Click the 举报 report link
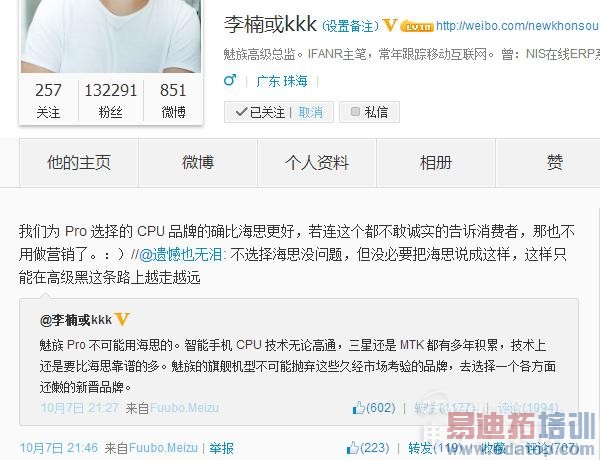 point(222,448)
